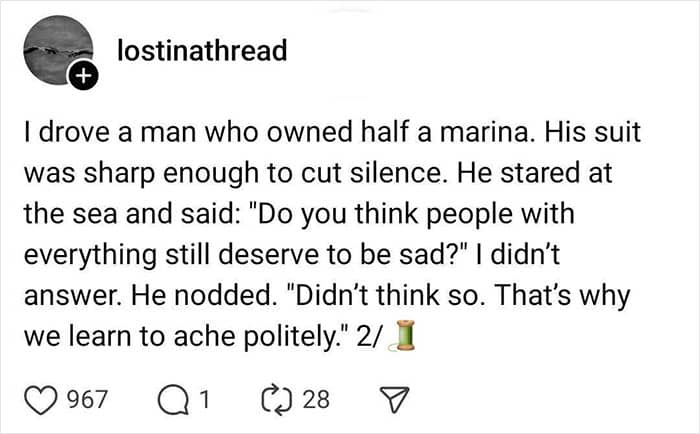
Task: Repost using the circular arrows icon
Action: coord(275,400)
